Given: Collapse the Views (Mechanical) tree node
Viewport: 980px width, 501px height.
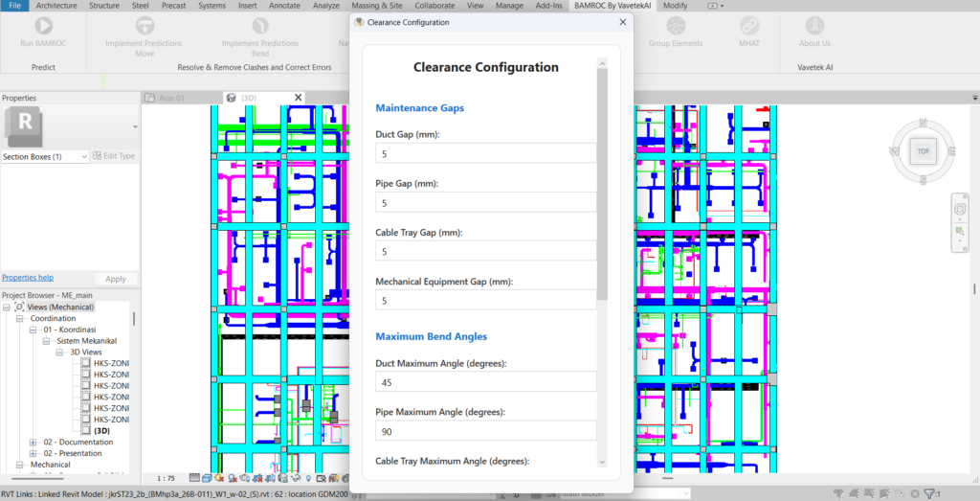Looking at the screenshot, I should click(7, 307).
